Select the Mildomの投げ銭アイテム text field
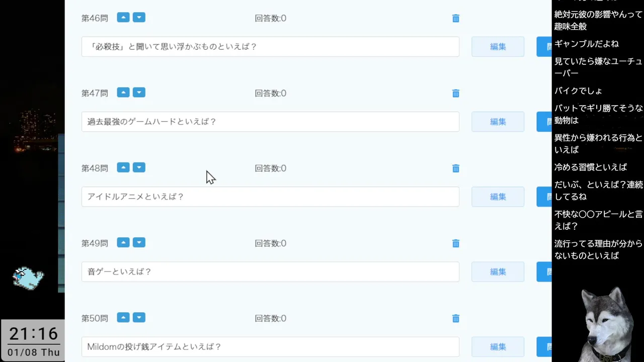Screen dimensions: 644x362 coord(270,346)
